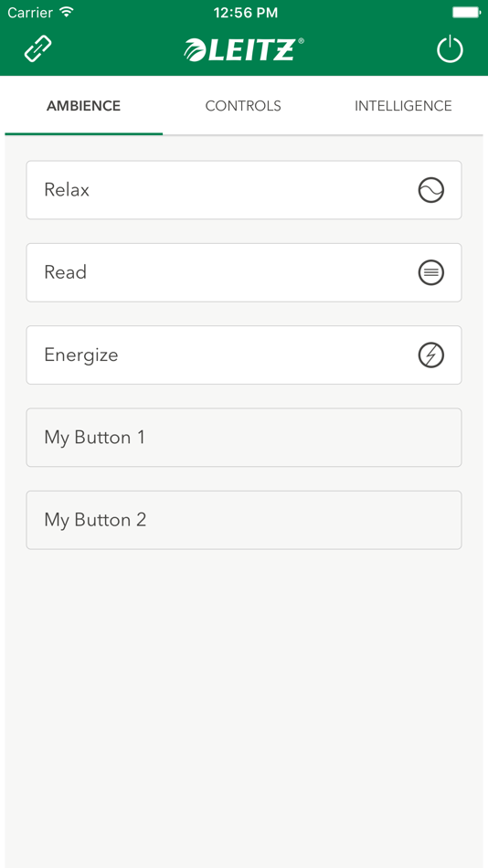This screenshot has height=868, width=488.
Task: Click the Relax wave icon
Action: (431, 190)
